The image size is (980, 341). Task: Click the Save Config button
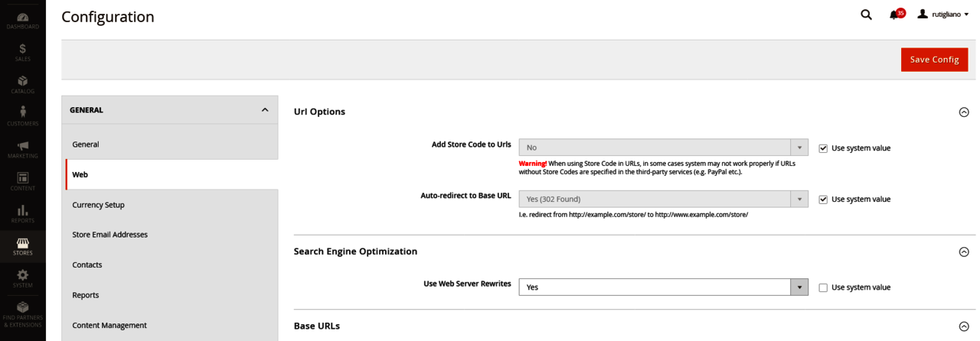click(x=934, y=60)
